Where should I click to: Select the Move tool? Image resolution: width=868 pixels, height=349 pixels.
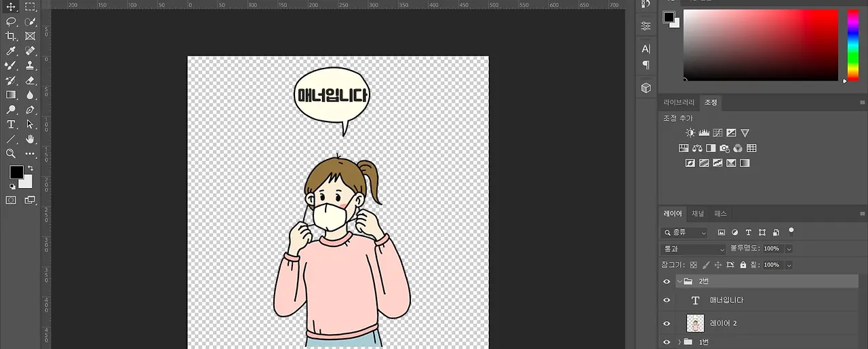tap(11, 7)
